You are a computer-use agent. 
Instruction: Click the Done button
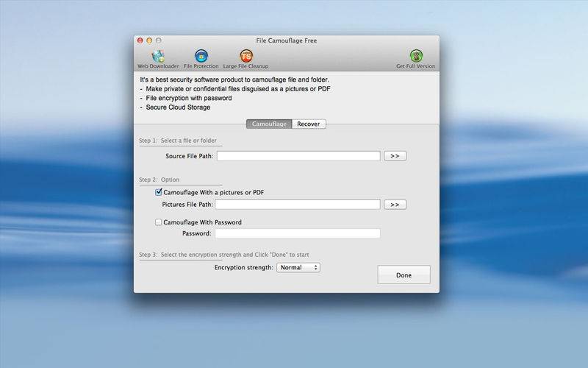pos(404,275)
